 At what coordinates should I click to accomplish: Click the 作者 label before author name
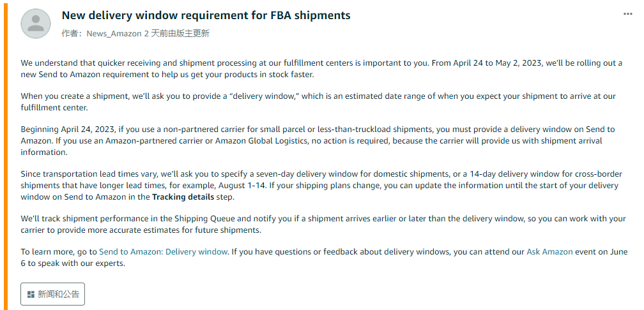[72, 34]
